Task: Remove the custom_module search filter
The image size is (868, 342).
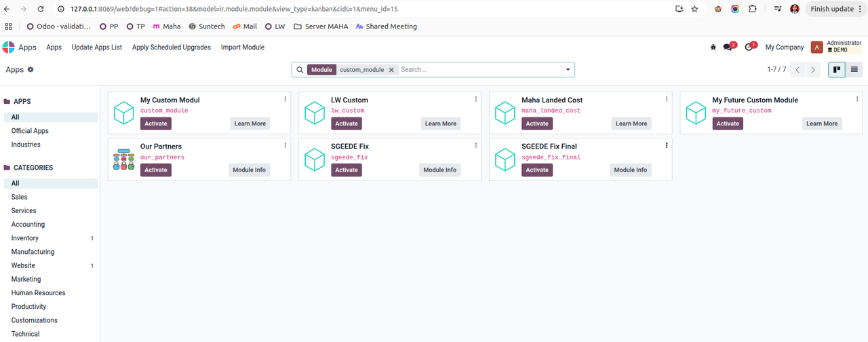Action: [x=391, y=70]
